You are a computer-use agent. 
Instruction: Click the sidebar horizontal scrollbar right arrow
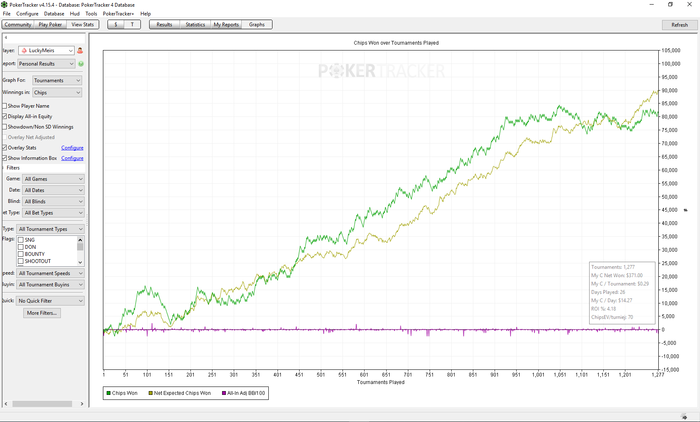click(x=82, y=404)
